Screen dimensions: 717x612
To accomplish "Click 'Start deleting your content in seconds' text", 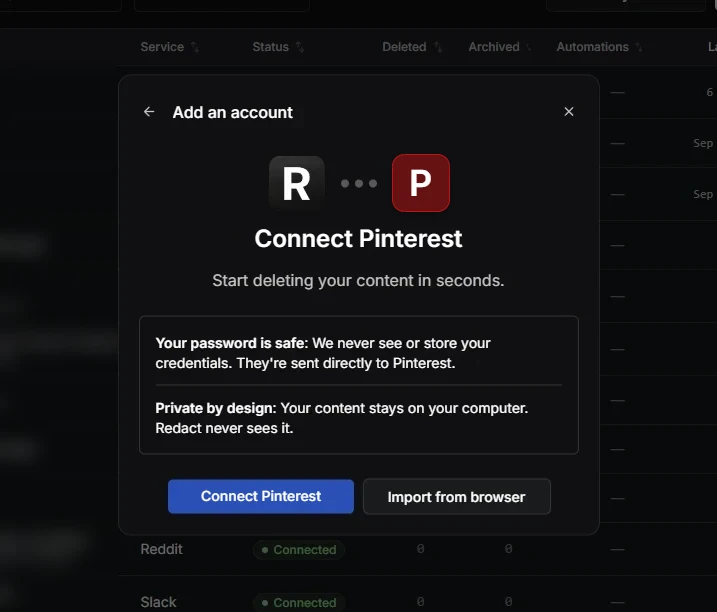I will (358, 280).
